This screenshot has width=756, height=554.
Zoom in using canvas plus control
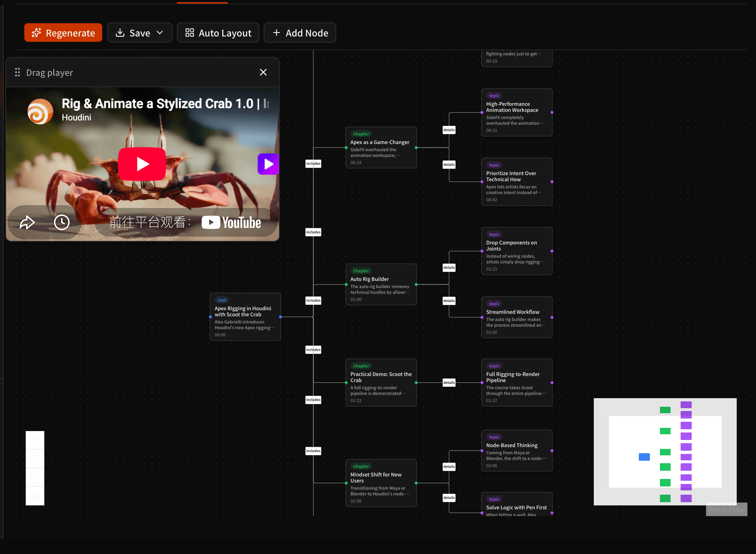[x=35, y=440]
